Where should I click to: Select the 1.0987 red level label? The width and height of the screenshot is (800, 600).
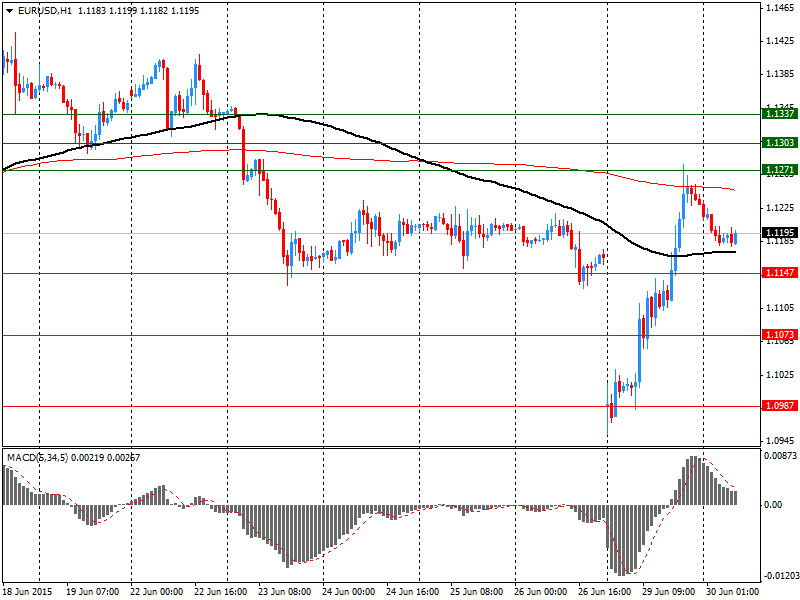pos(779,406)
